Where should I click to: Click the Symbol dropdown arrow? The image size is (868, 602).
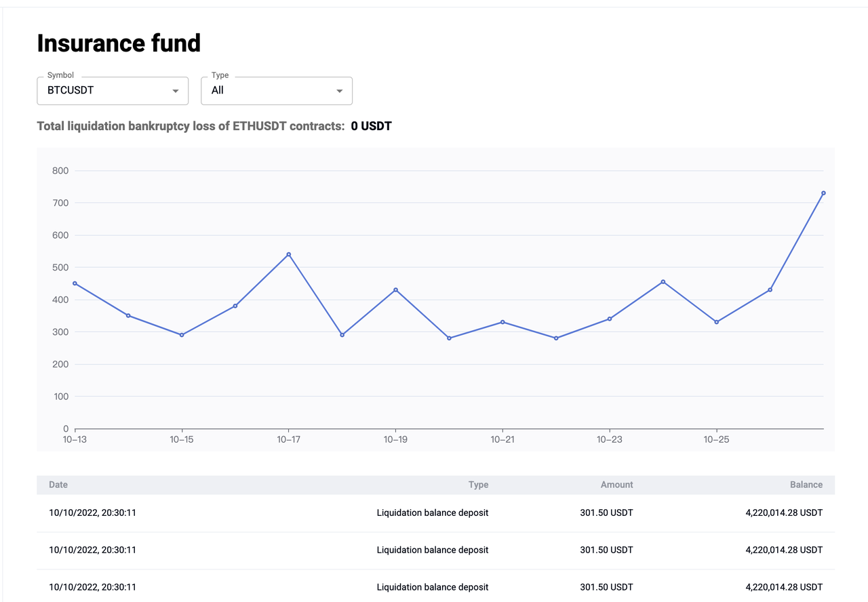click(x=176, y=91)
